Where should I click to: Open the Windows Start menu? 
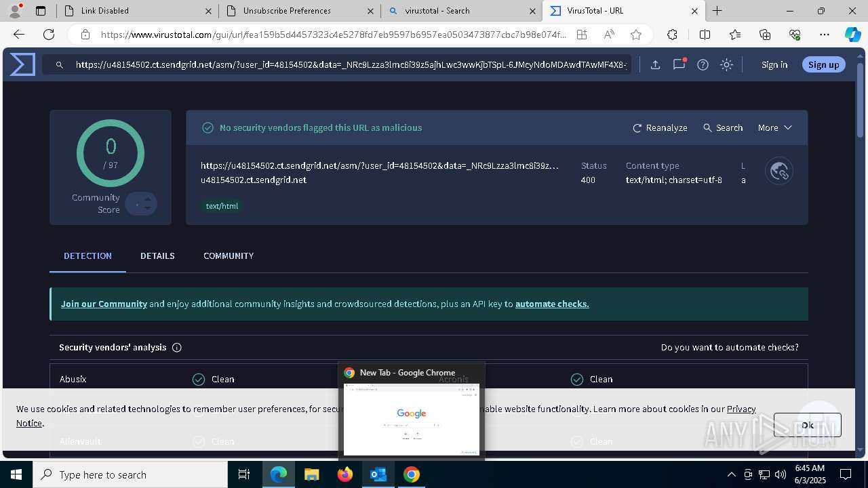pyautogui.click(x=16, y=474)
